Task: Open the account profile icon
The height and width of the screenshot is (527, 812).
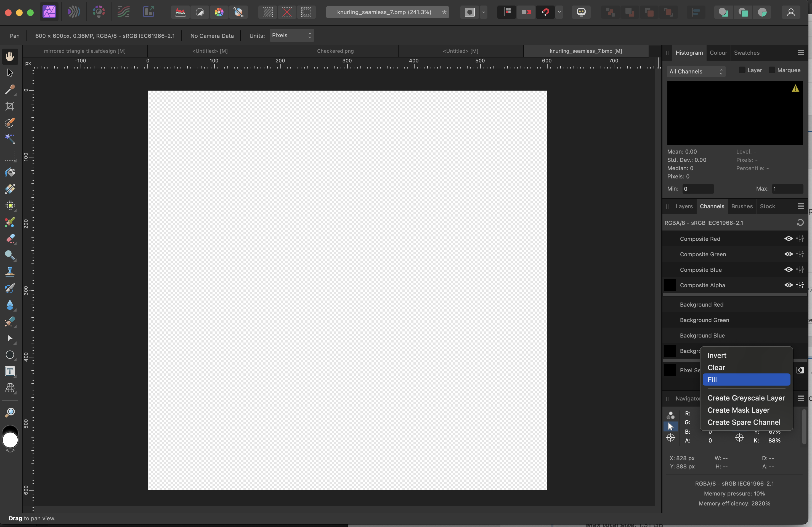Action: (x=790, y=13)
